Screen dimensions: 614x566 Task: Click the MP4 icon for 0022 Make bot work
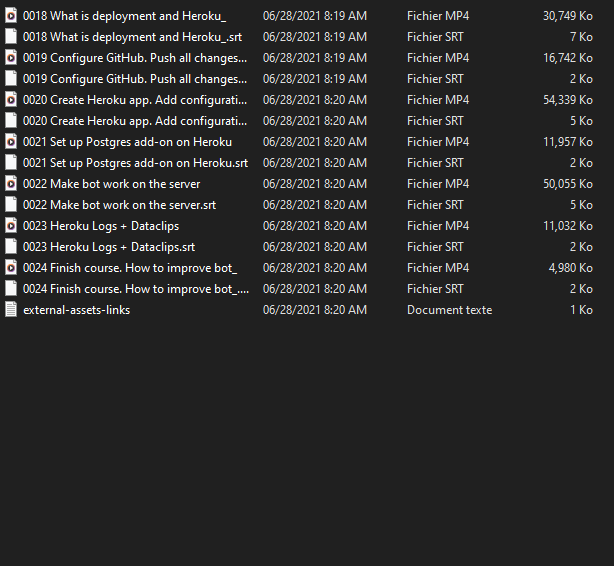coord(11,184)
